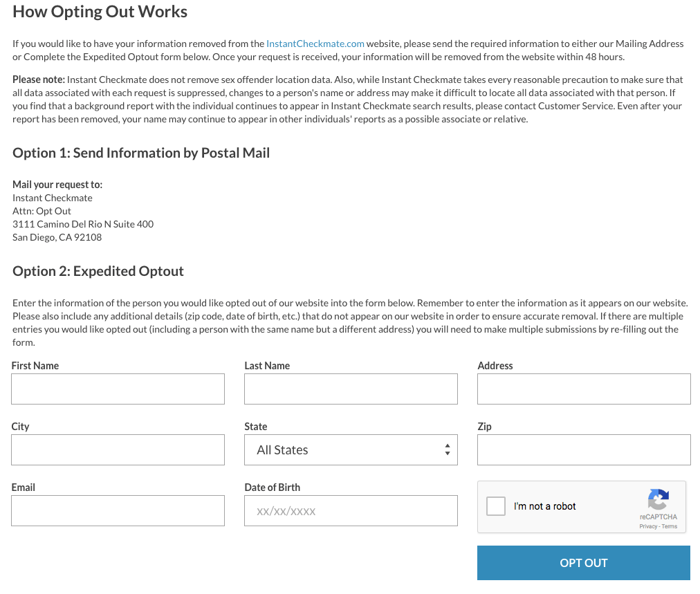
Task: Click the San Diego, CA 92108 address line
Action: (x=57, y=237)
